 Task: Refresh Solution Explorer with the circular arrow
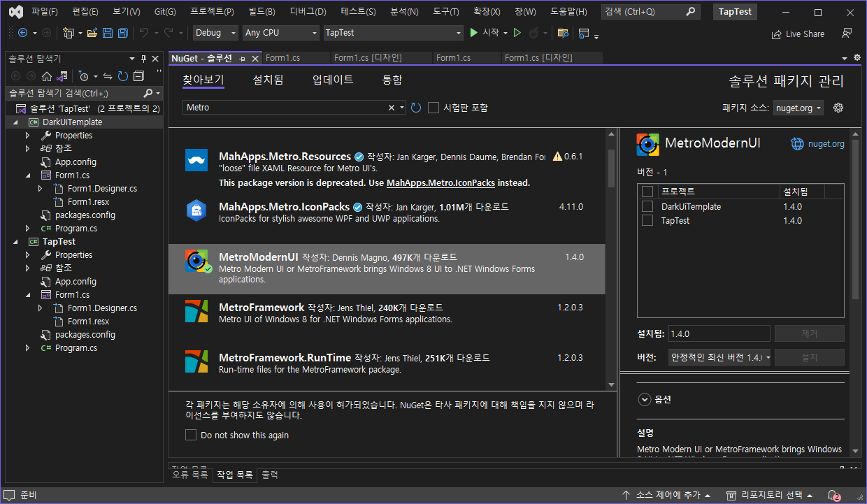coord(123,76)
